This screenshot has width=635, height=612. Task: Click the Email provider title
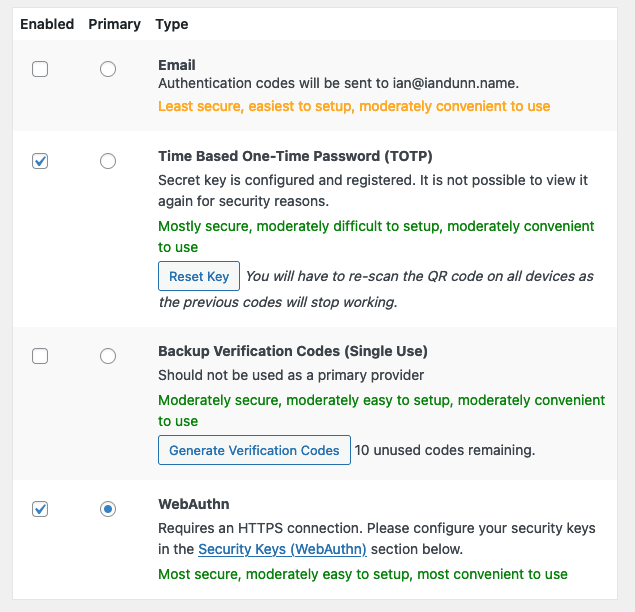pos(177,65)
